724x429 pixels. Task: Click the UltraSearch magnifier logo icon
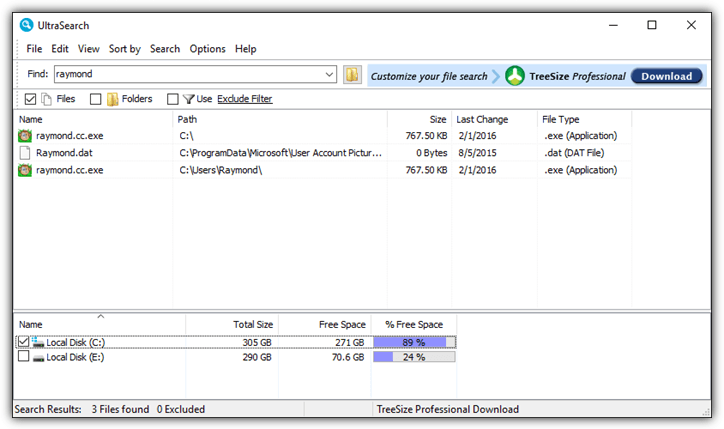(26, 25)
